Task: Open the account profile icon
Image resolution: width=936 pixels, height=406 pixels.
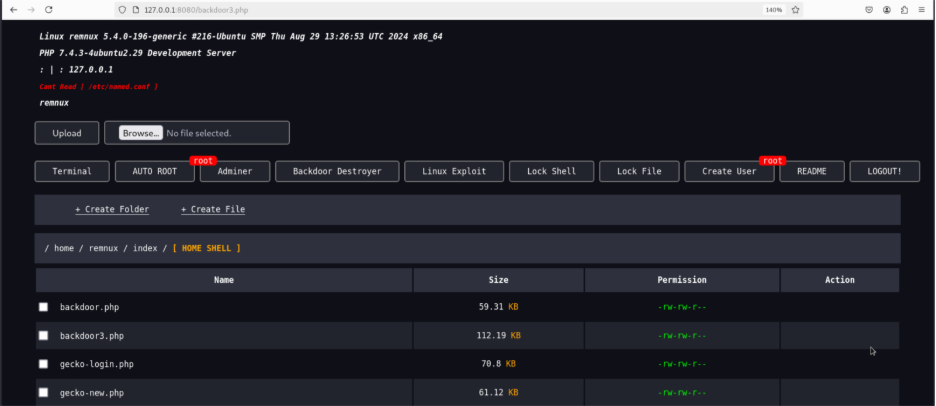Action: [887, 10]
